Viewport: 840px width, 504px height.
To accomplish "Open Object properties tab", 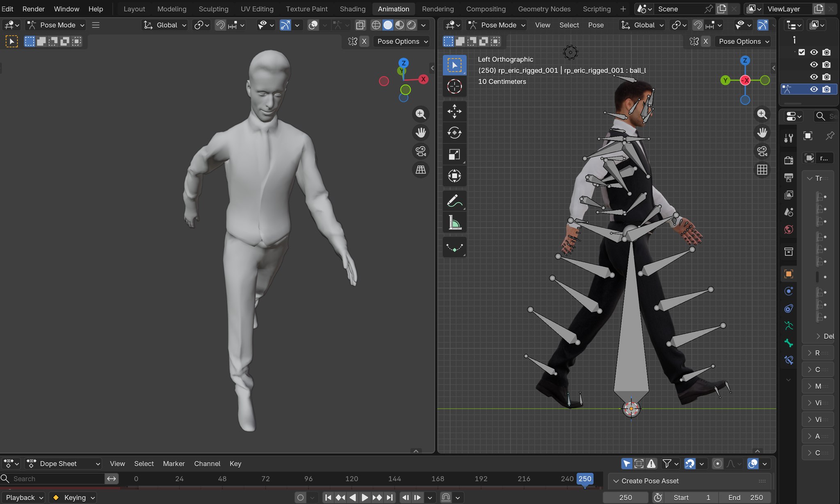I will (x=788, y=274).
